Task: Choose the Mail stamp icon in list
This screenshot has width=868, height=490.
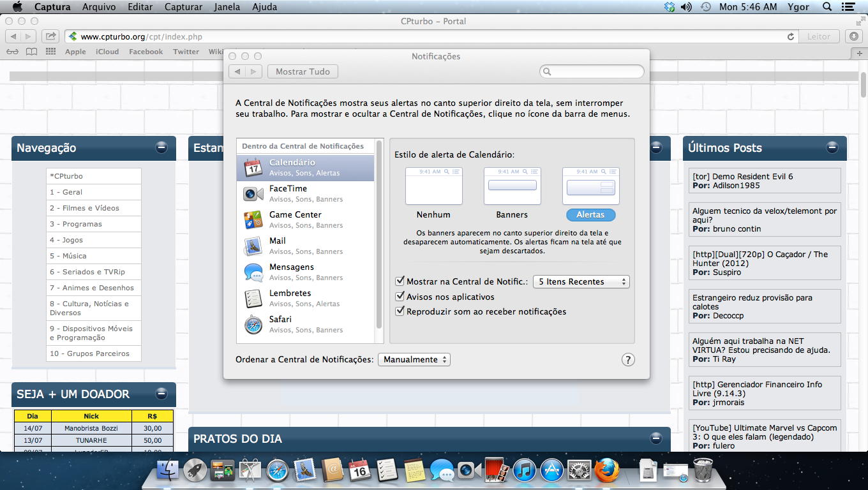Action: (253, 246)
